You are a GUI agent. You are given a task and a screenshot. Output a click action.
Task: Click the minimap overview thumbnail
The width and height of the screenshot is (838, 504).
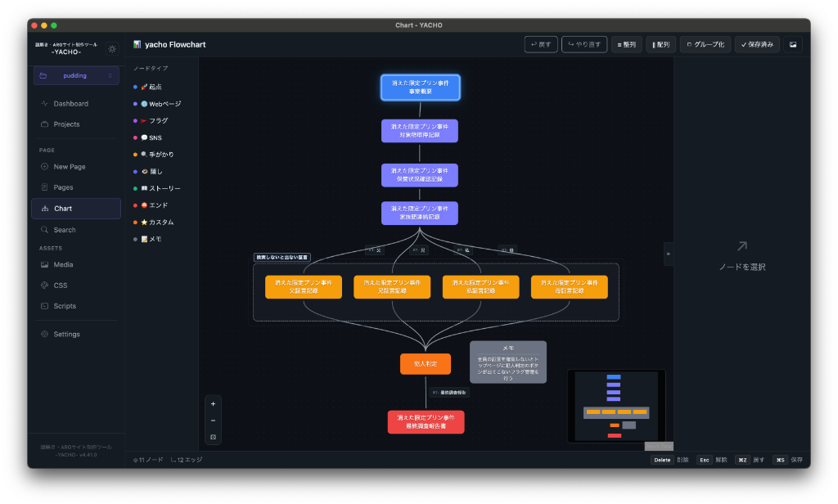(x=616, y=406)
